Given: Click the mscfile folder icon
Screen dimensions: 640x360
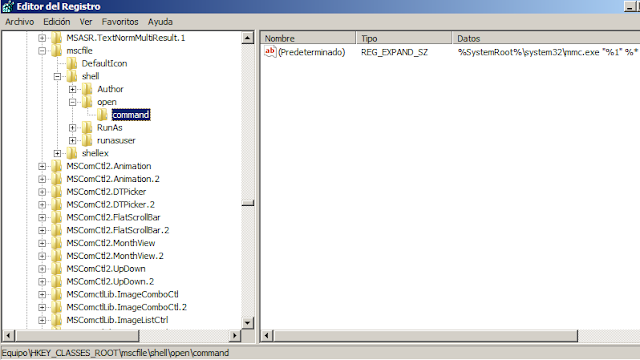Looking at the screenshot, I should 56,51.
